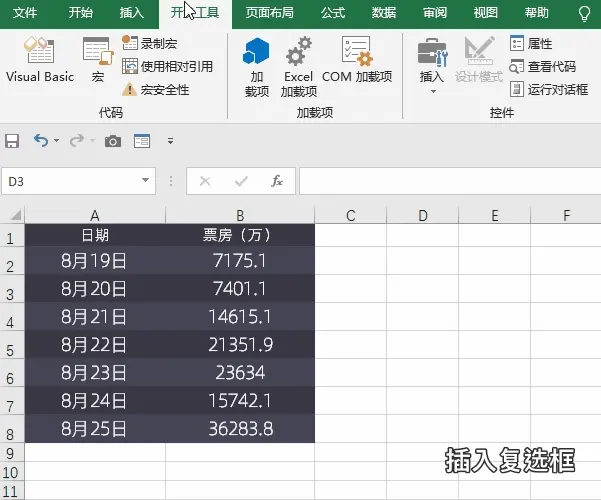Click the Name Box showing D3
This screenshot has width=601, height=500.
pos(71,181)
